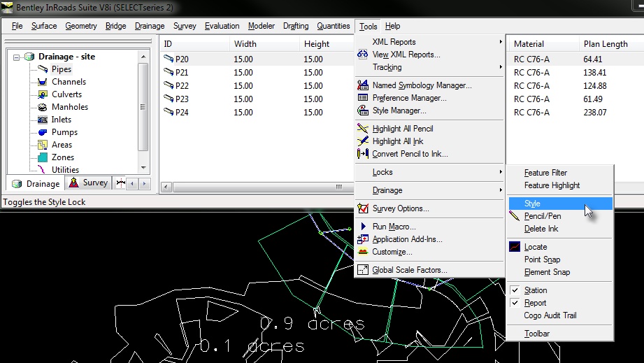Select Delete Ink in the Locks submenu

(x=560, y=229)
